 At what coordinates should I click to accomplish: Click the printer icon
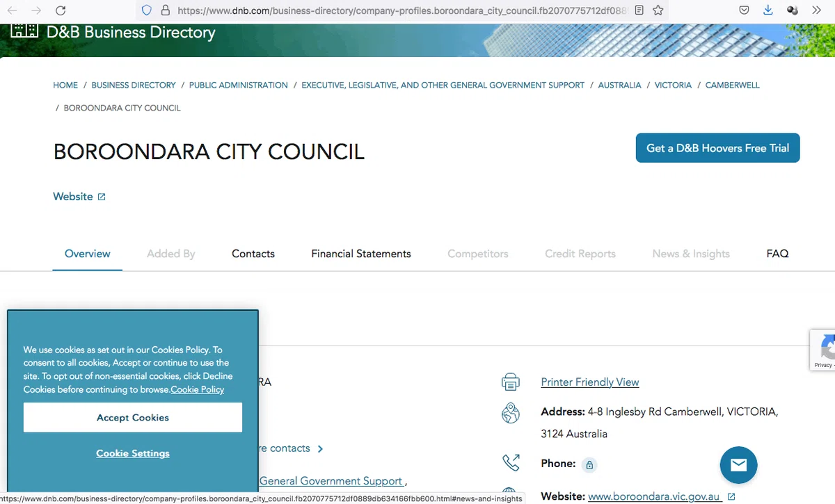pos(511,382)
